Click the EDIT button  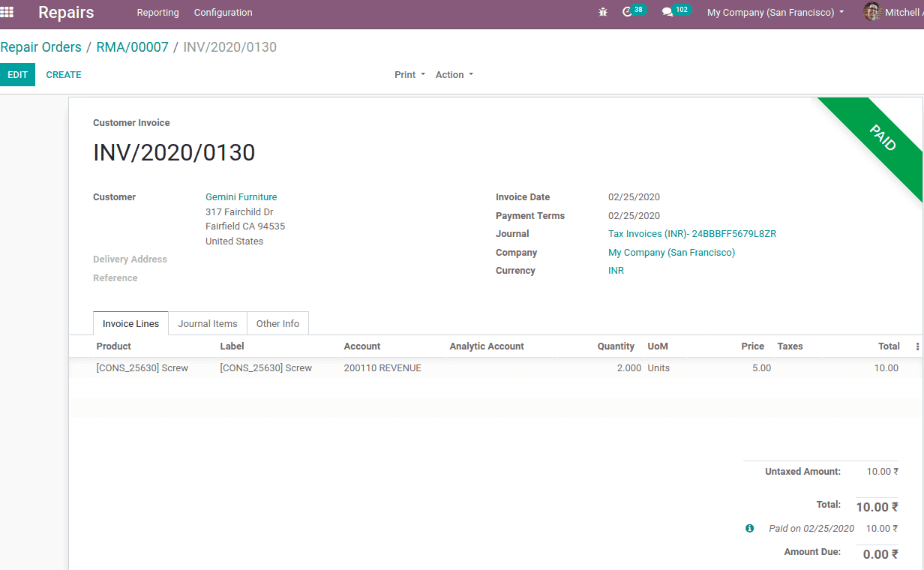pyautogui.click(x=17, y=75)
